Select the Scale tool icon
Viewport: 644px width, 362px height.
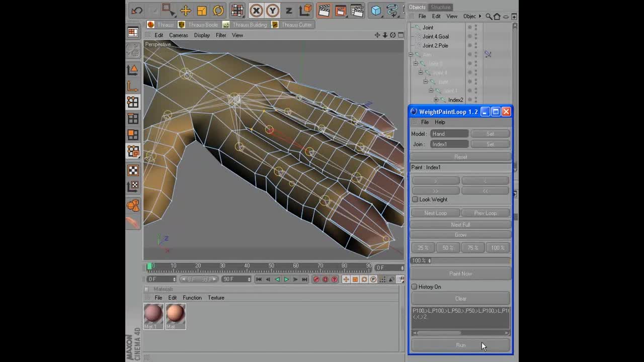[x=202, y=11]
